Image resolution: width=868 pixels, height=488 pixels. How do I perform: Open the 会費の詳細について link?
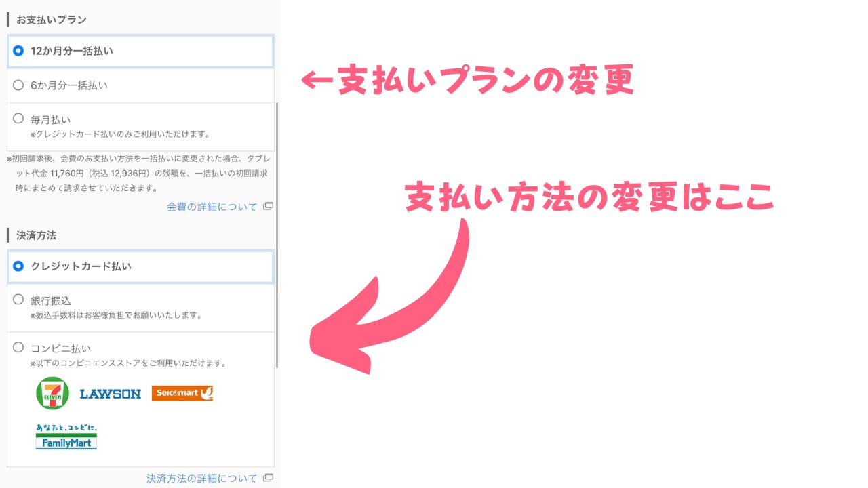pyautogui.click(x=212, y=207)
